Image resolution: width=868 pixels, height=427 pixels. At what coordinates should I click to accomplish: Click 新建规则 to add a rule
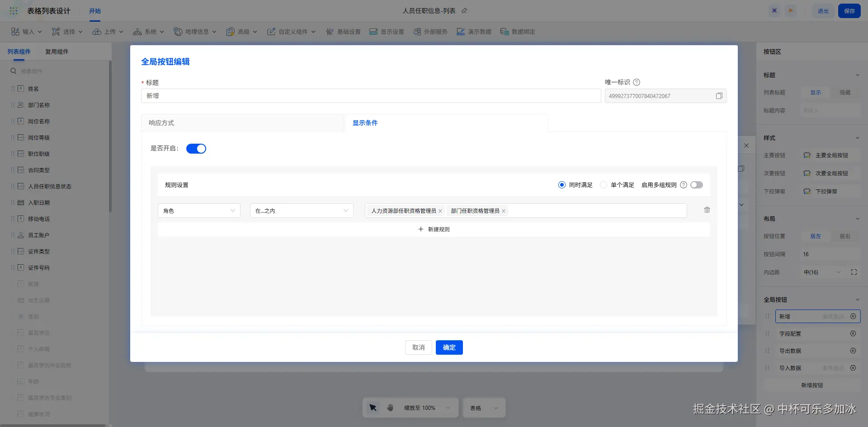point(434,229)
